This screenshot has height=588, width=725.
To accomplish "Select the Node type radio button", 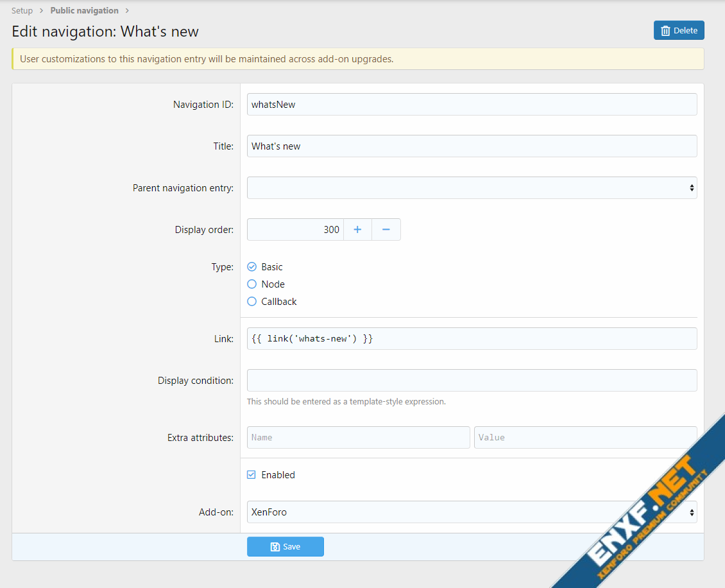I will pos(252,284).
